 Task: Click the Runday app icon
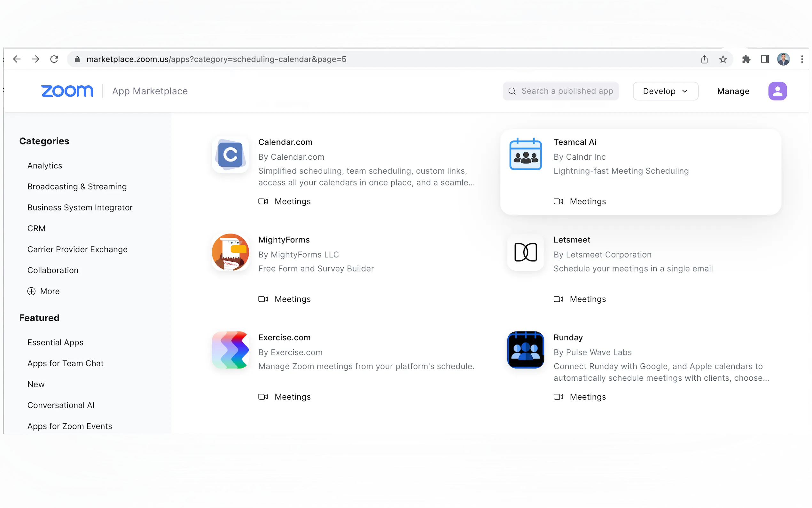(525, 350)
